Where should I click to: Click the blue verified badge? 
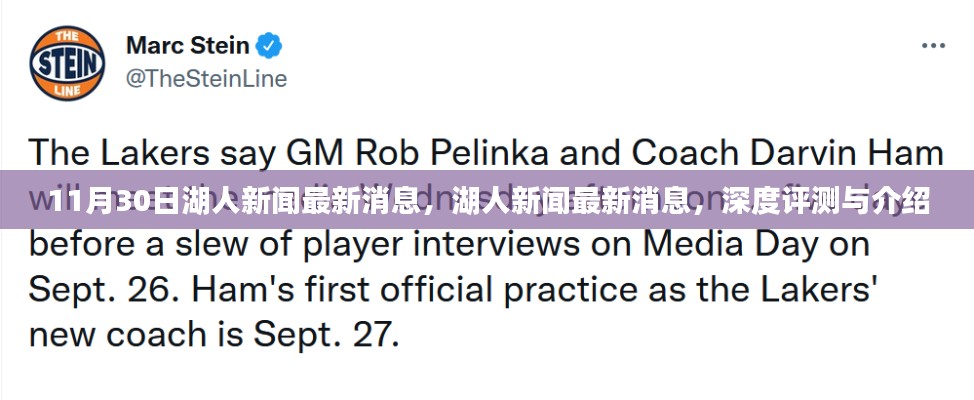pyautogui.click(x=269, y=45)
